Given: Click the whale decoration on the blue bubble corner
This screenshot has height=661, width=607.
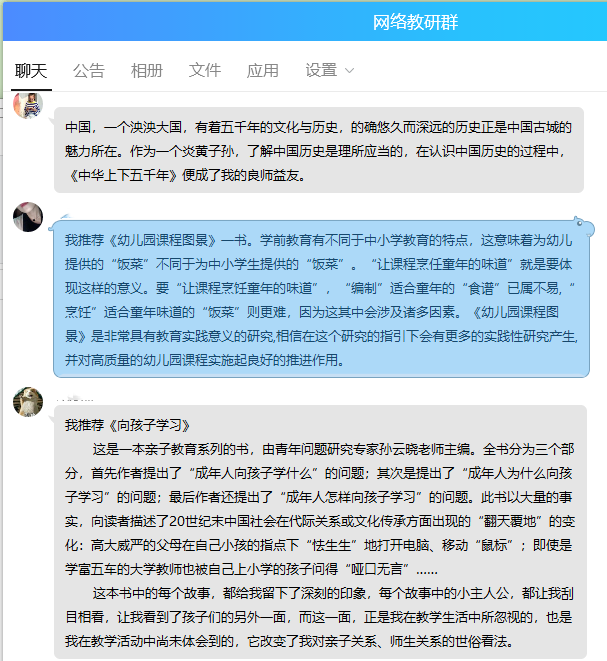Looking at the screenshot, I should pos(584,227).
